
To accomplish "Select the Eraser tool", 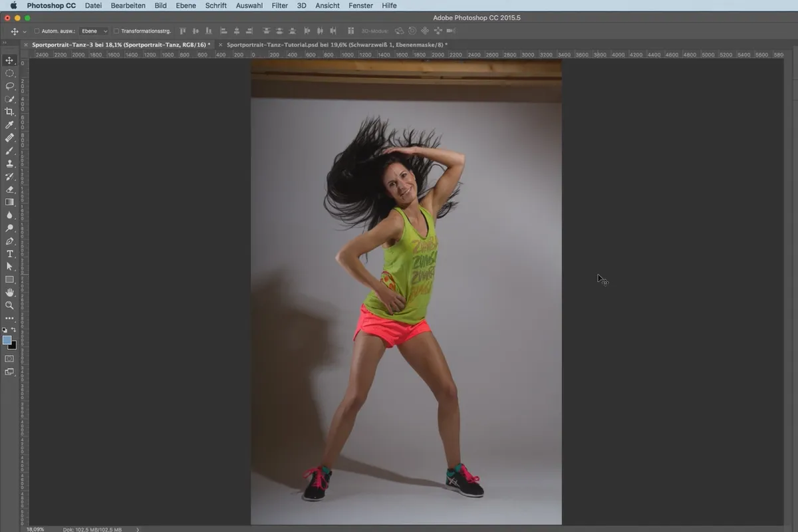I will (x=9, y=189).
